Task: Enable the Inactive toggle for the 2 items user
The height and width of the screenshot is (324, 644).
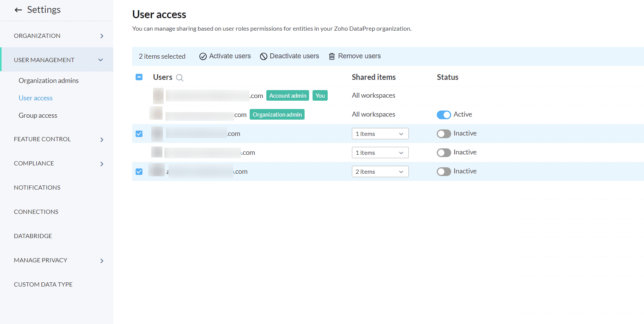Action: point(444,171)
